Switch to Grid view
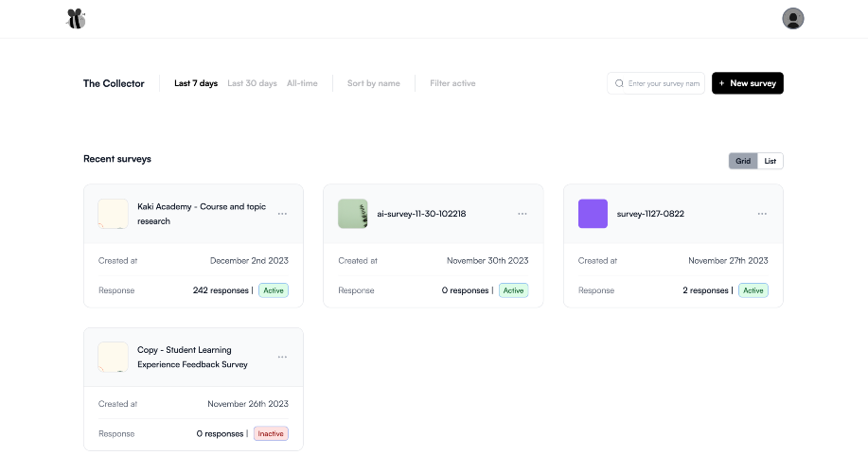The width and height of the screenshot is (868, 473). click(743, 161)
